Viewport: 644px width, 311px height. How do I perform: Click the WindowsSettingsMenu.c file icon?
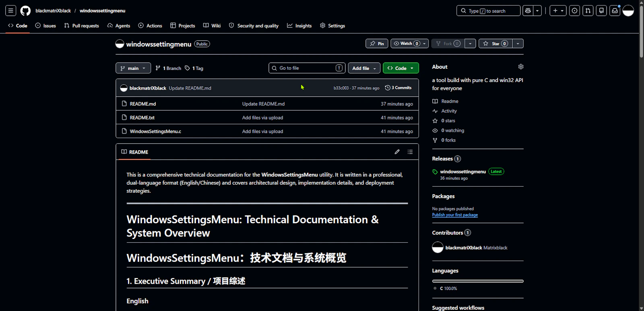tap(124, 131)
